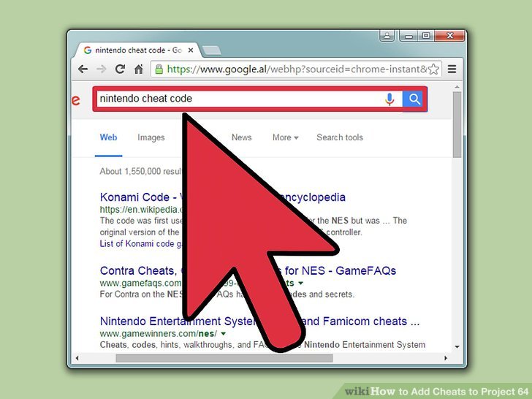Click the Google favicon on tab
This screenshot has width=532, height=399.
coord(88,50)
